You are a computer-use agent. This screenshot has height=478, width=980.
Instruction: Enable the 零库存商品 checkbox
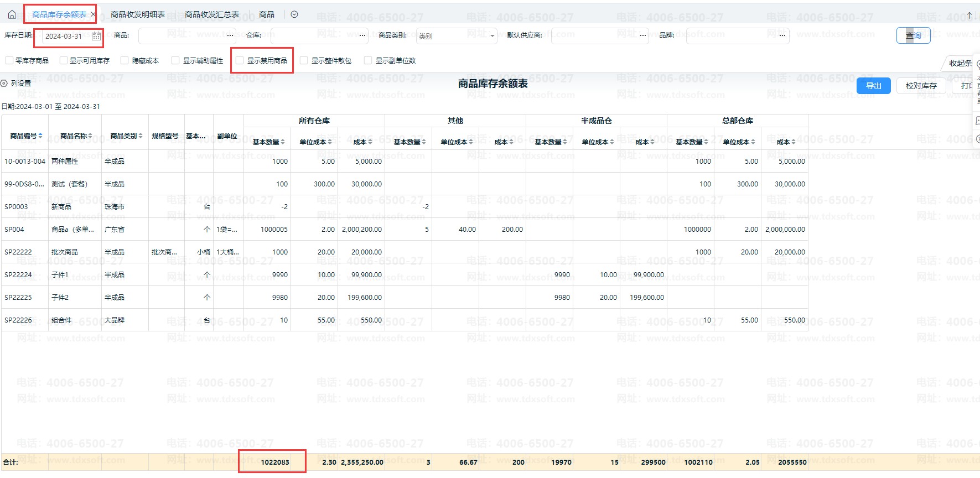pyautogui.click(x=9, y=60)
